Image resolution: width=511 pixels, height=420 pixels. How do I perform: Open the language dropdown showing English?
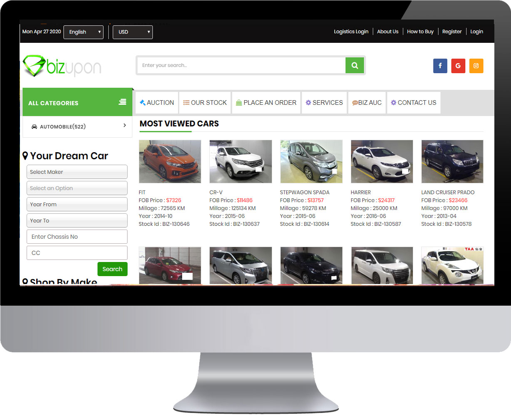pyautogui.click(x=83, y=32)
